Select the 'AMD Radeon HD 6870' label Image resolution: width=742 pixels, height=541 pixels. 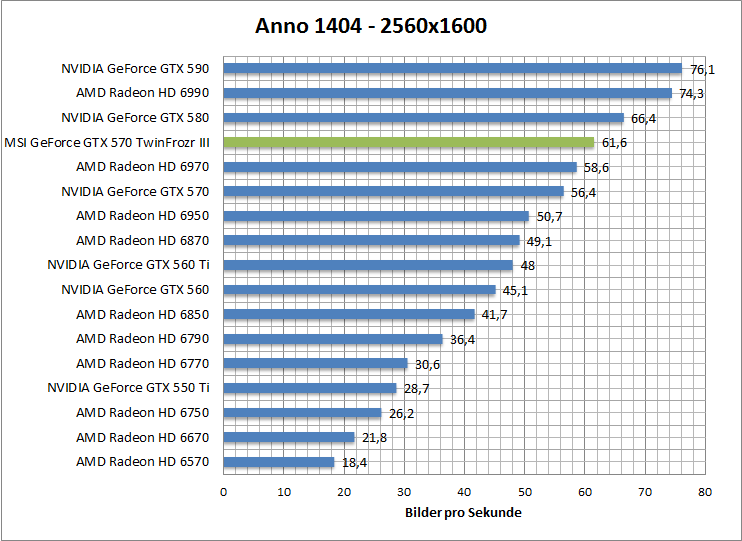(x=142, y=240)
